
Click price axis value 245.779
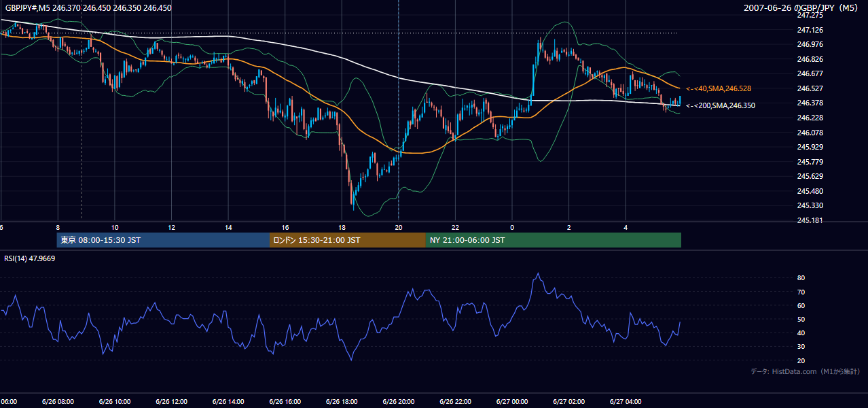pyautogui.click(x=810, y=162)
